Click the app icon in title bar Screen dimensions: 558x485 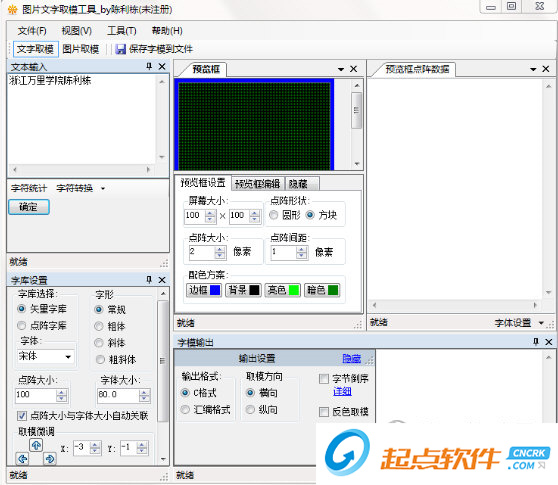(x=12, y=10)
